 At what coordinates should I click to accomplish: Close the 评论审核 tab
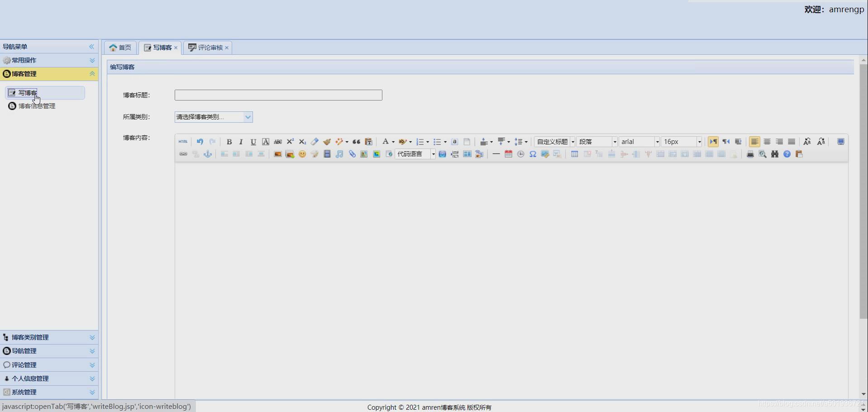pos(227,48)
